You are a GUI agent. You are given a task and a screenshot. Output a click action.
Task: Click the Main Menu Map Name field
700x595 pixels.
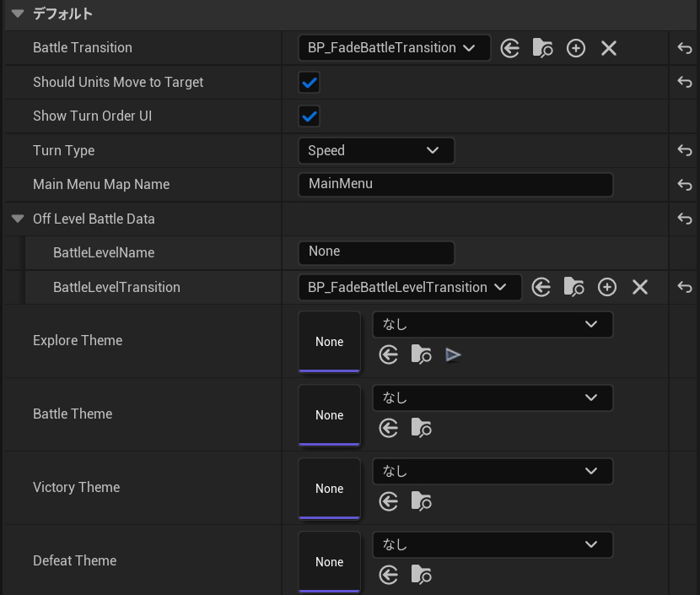(x=455, y=184)
